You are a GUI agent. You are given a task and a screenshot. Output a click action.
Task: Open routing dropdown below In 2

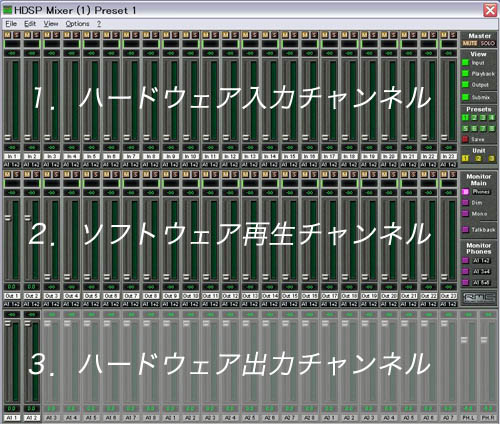(32, 165)
